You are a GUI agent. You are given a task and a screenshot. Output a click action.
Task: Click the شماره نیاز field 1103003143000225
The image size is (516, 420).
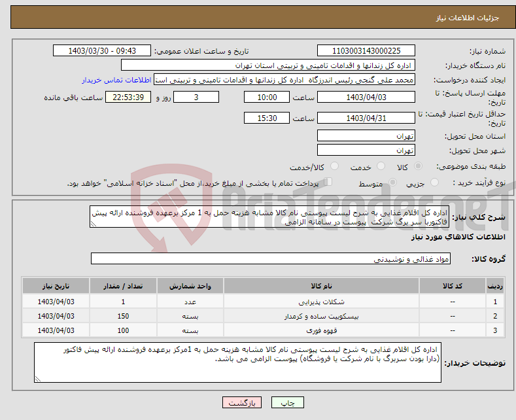[366, 50]
